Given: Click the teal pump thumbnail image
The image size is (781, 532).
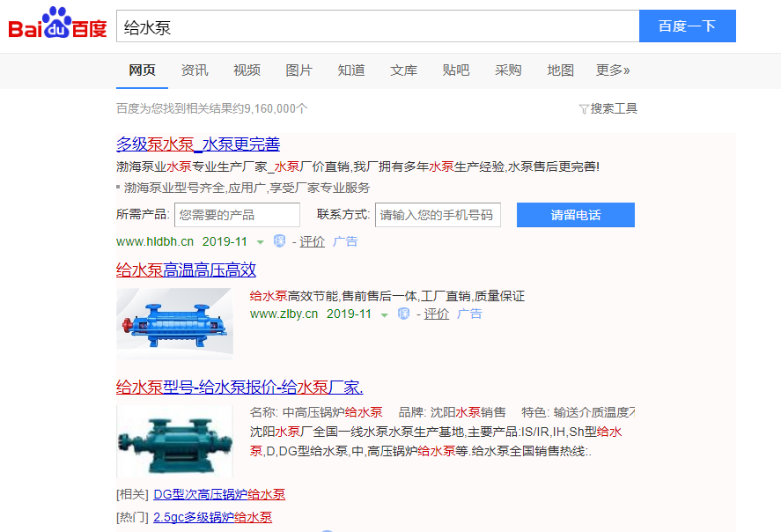Looking at the screenshot, I should pyautogui.click(x=174, y=441).
